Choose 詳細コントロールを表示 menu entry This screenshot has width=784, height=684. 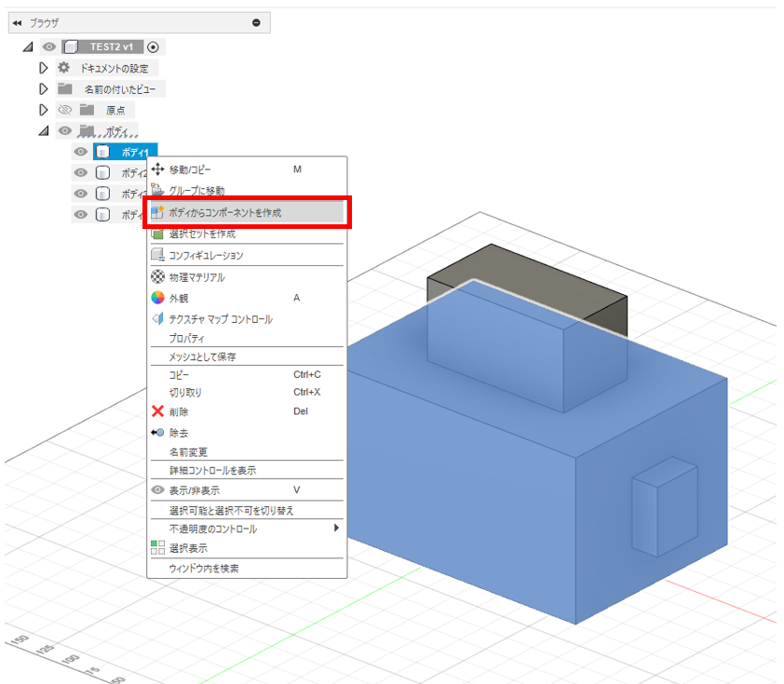pyautogui.click(x=247, y=470)
